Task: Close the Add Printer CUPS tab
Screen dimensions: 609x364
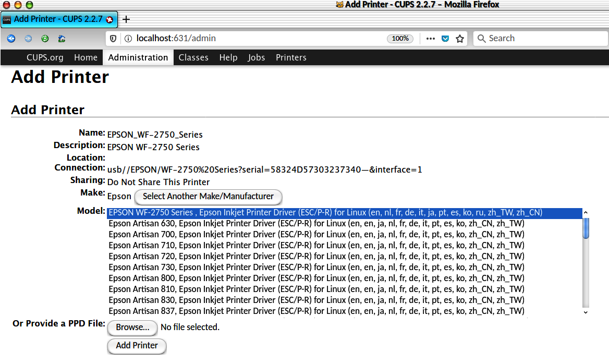Action: pyautogui.click(x=109, y=19)
